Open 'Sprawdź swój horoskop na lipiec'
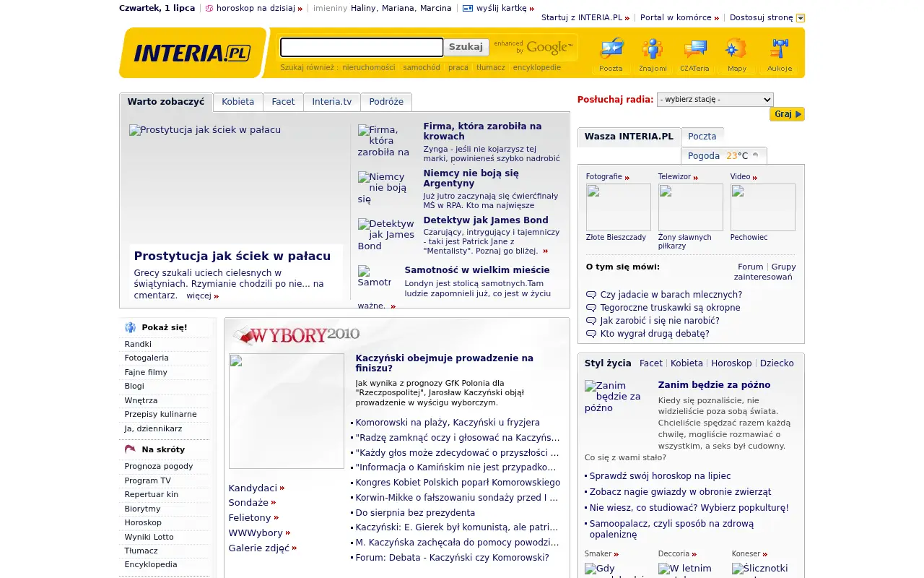The image size is (924, 578). [660, 476]
